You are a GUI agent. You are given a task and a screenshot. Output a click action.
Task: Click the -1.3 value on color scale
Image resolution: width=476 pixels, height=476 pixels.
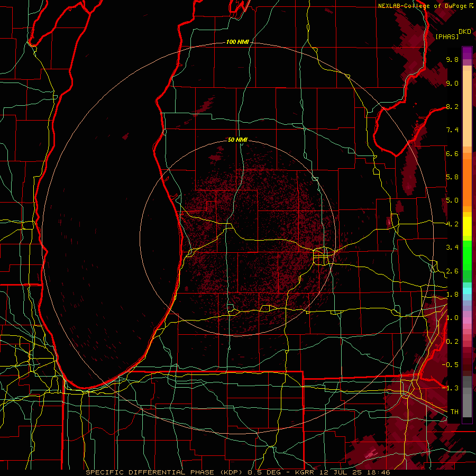450,388
